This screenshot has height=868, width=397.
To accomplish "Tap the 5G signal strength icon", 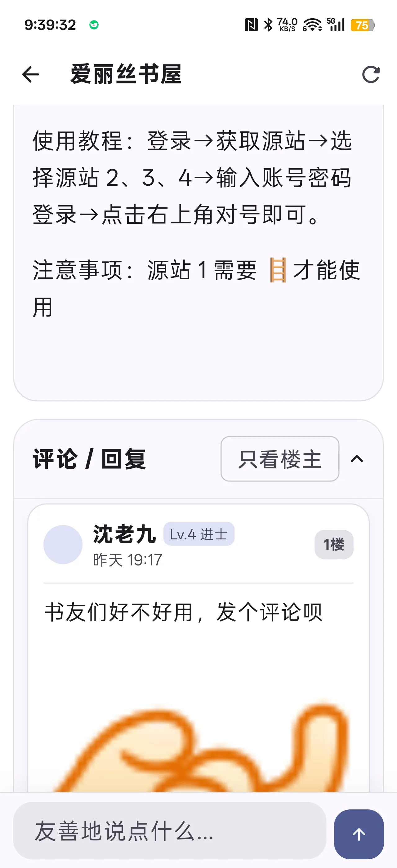I will click(336, 25).
